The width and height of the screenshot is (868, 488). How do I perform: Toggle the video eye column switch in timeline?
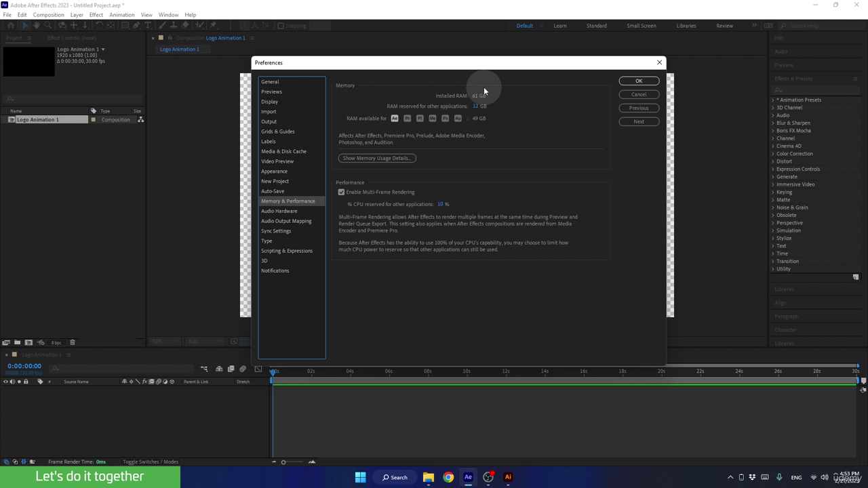tap(5, 382)
